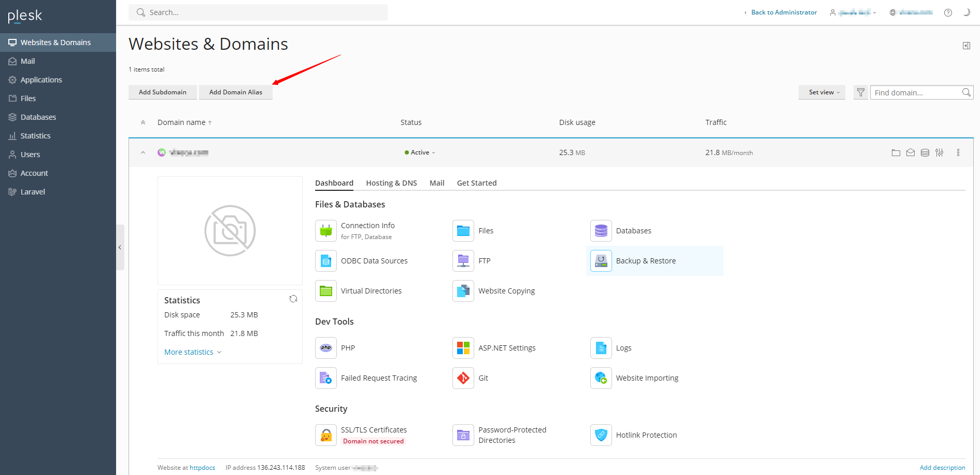Click the ASP.NET Settings icon
The image size is (980, 475).
pos(463,348)
